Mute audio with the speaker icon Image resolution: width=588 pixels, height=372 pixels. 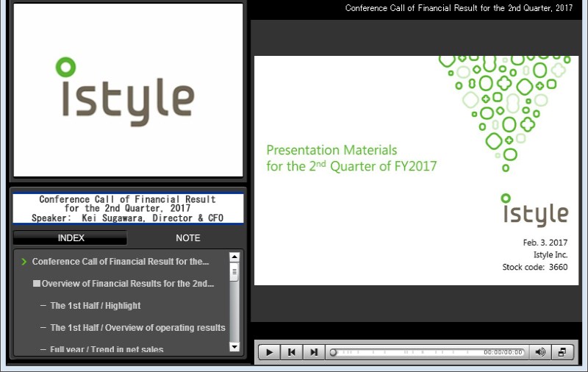tap(540, 352)
